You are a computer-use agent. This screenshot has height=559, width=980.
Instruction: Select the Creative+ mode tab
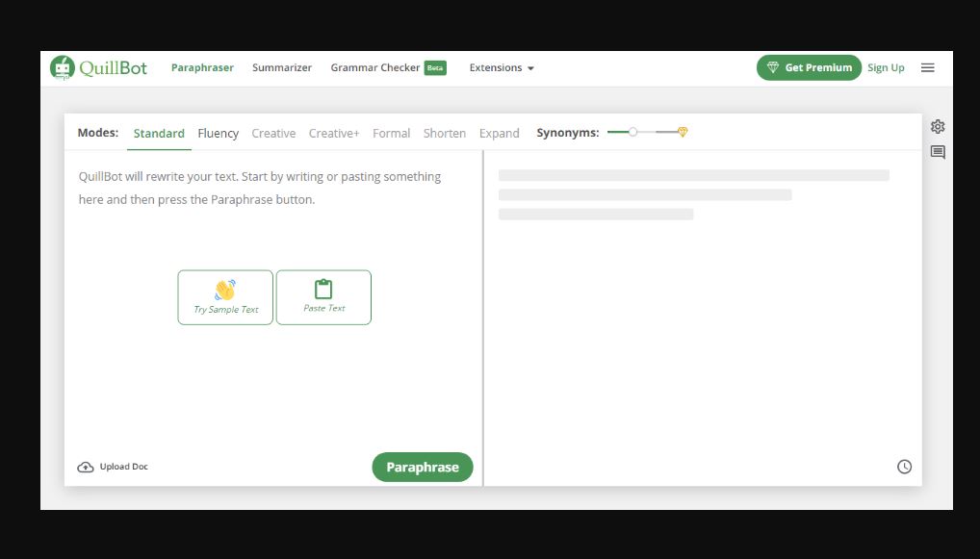[334, 133]
